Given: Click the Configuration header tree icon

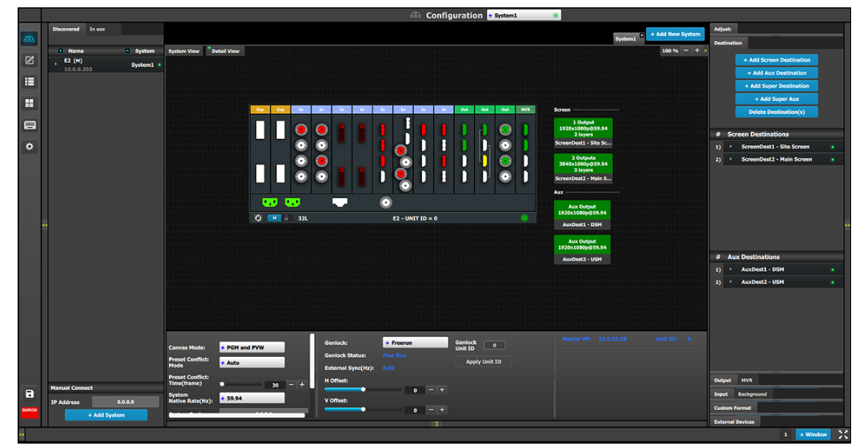Looking at the screenshot, I should pyautogui.click(x=415, y=15).
